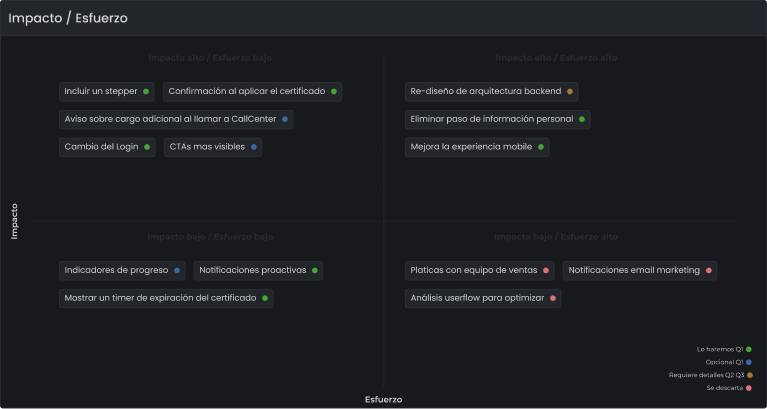Click 'Análisis userflow para optimizar' card
This screenshot has height=409, width=767.
(x=483, y=298)
